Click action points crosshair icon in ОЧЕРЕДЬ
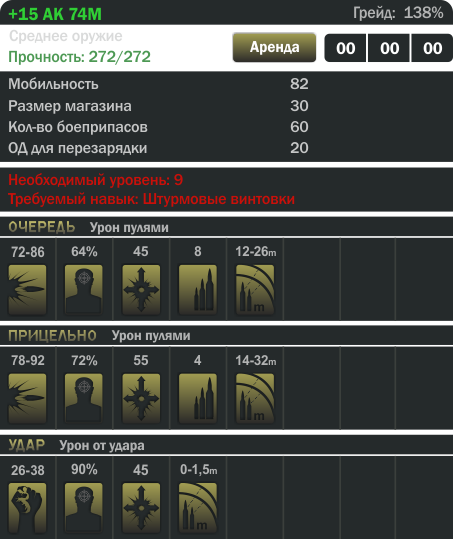This screenshot has height=539, width=453. tap(141, 289)
